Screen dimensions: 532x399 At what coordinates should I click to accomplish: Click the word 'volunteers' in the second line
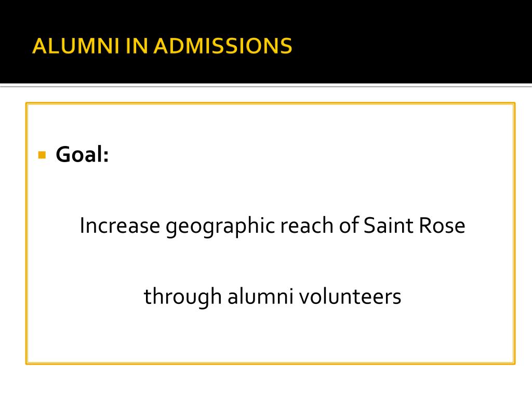point(350,296)
